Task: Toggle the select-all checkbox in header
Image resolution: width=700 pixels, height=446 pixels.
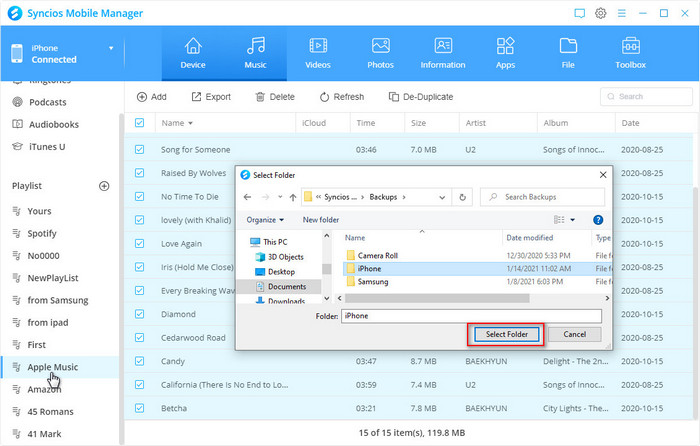Action: [x=139, y=123]
